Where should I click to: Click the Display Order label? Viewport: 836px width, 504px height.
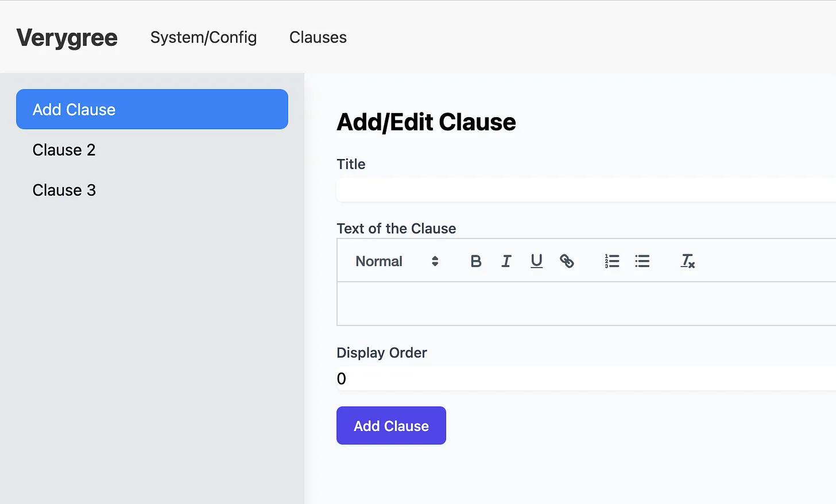coord(382,352)
